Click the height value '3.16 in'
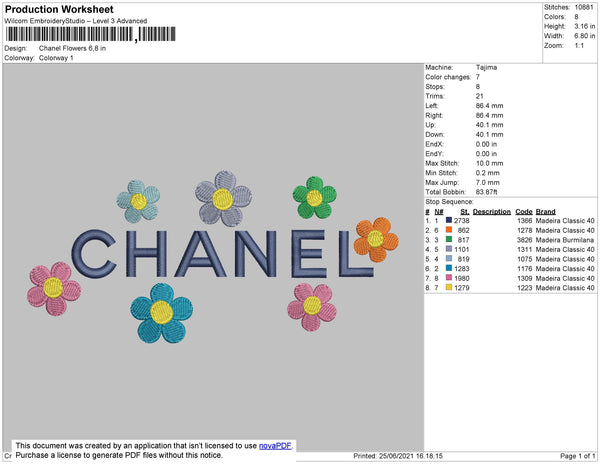Screen dimensions: 600x464 click(x=585, y=26)
